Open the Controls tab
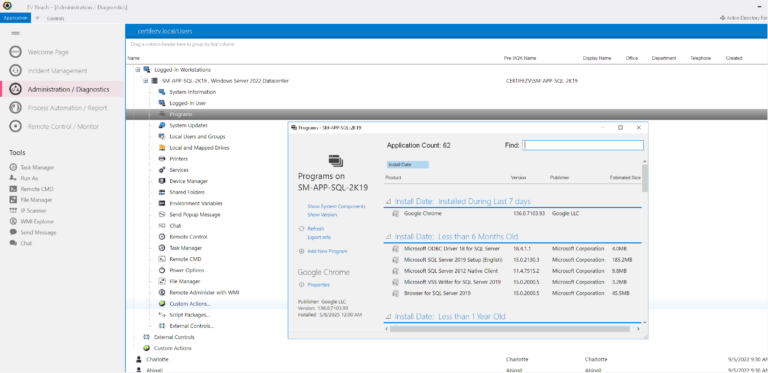This screenshot has width=768, height=373. click(55, 19)
